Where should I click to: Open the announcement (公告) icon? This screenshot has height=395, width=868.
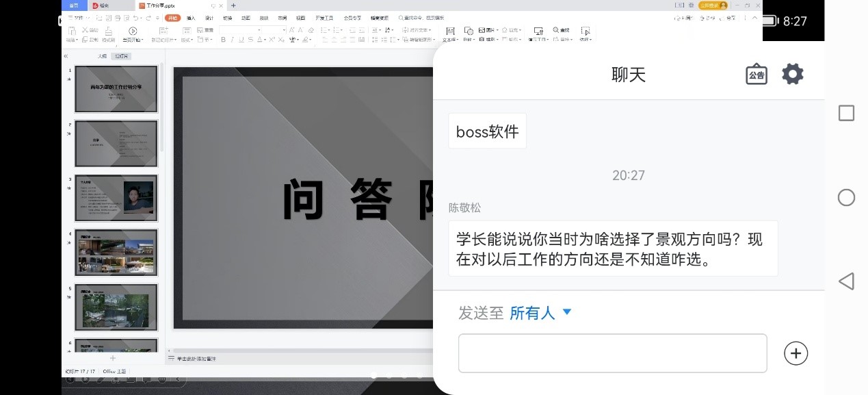(x=756, y=75)
